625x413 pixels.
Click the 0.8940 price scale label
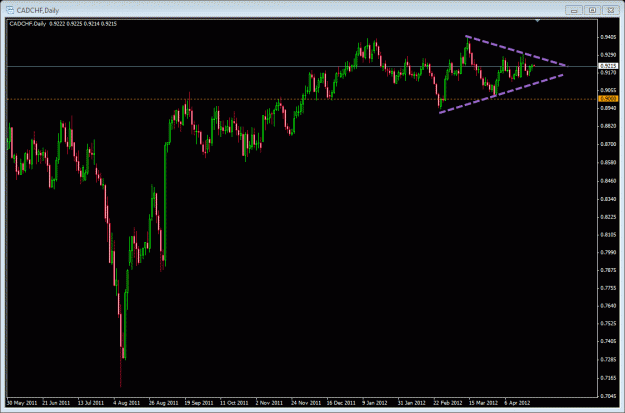click(x=608, y=108)
